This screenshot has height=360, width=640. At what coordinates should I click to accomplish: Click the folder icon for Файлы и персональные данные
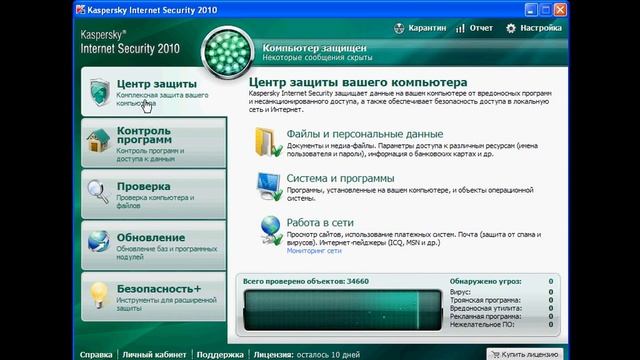point(269,142)
